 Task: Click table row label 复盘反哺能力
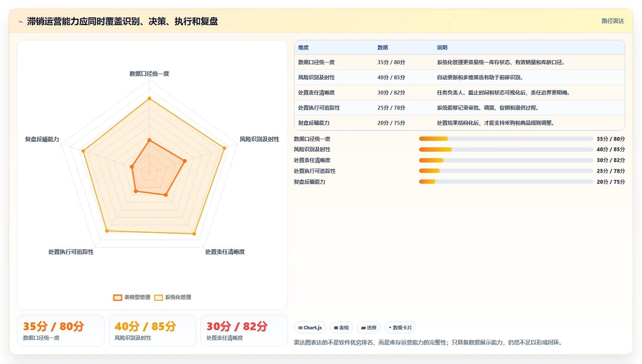pos(314,123)
